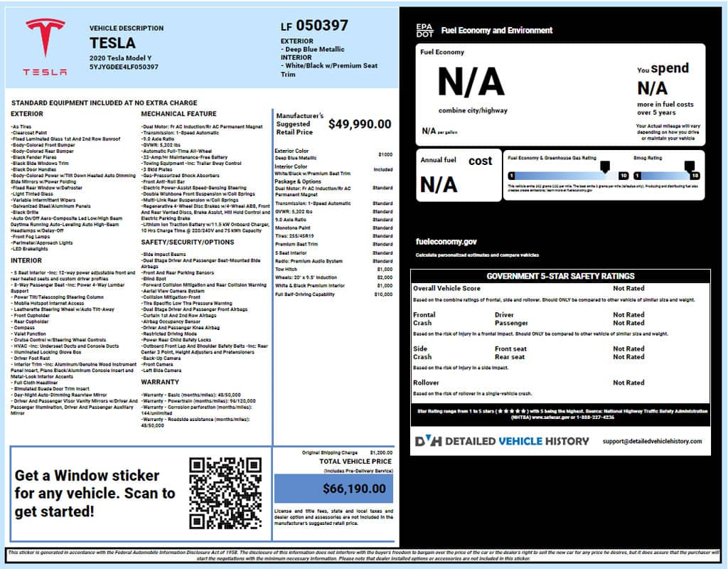Select the stock number LF 050397
The height and width of the screenshot is (569, 728).
[314, 26]
